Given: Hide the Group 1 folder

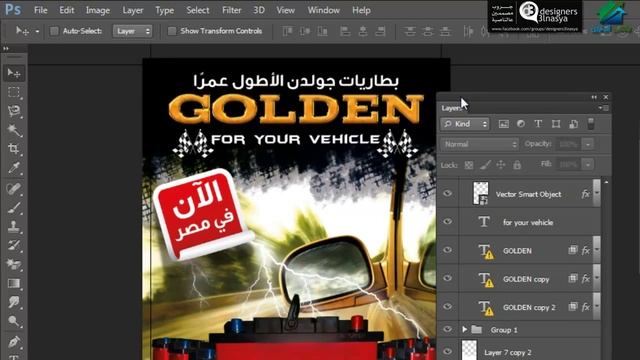Looking at the screenshot, I should [448, 329].
